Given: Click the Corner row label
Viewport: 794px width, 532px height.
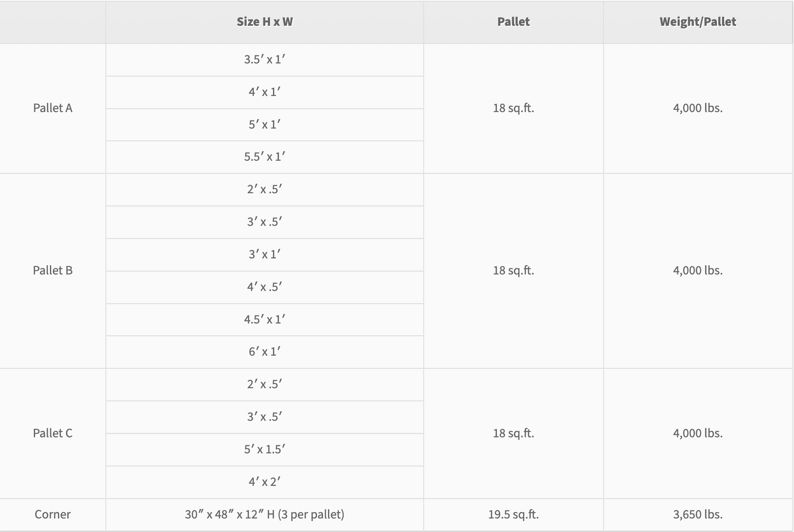Looking at the screenshot, I should click(x=53, y=514).
